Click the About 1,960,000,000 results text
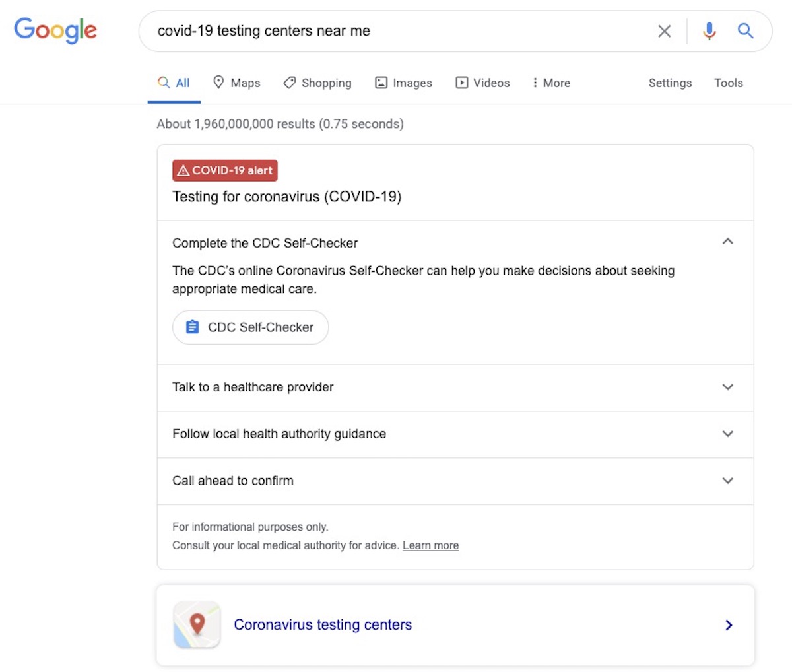This screenshot has height=672, width=792. [280, 124]
